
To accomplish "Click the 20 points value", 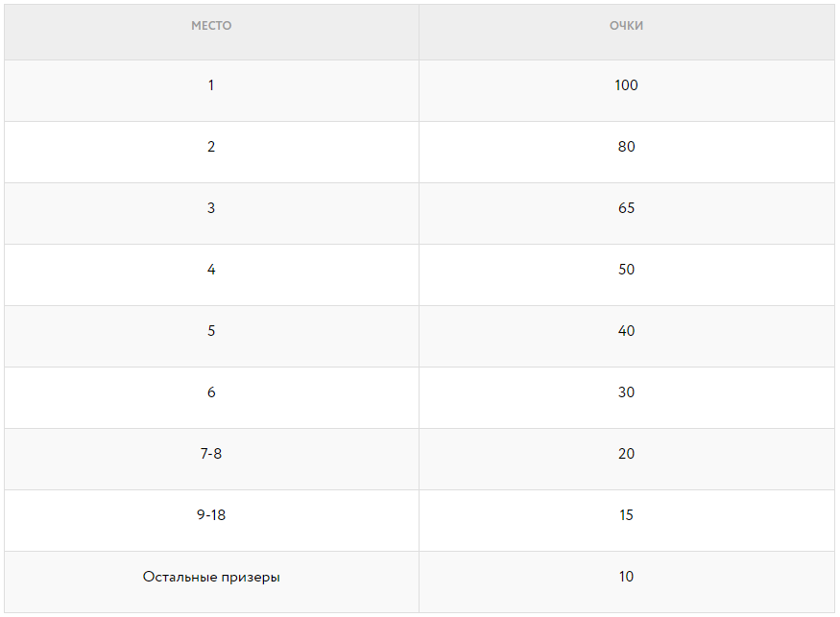I will (x=626, y=454).
